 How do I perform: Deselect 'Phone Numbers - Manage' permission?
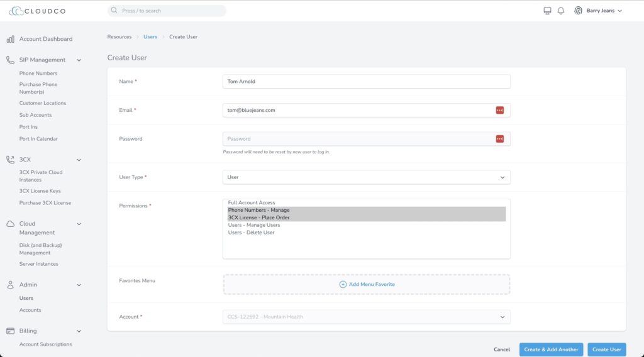(258, 210)
